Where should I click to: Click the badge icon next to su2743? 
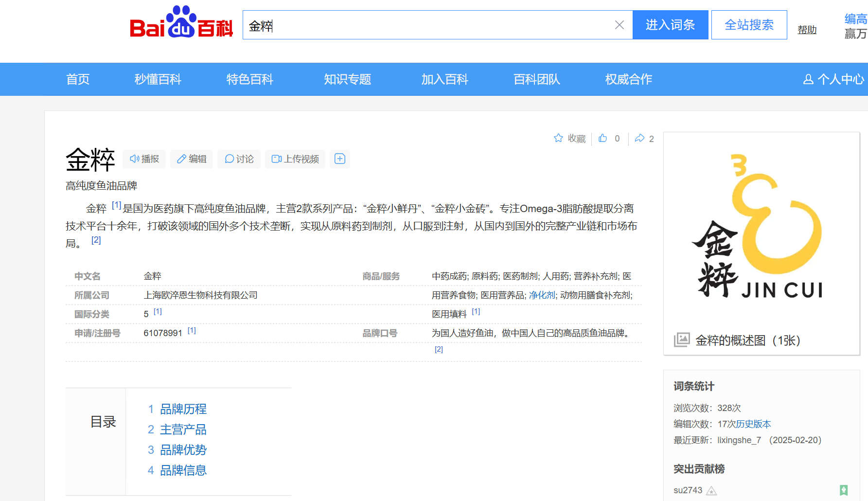tap(711, 491)
